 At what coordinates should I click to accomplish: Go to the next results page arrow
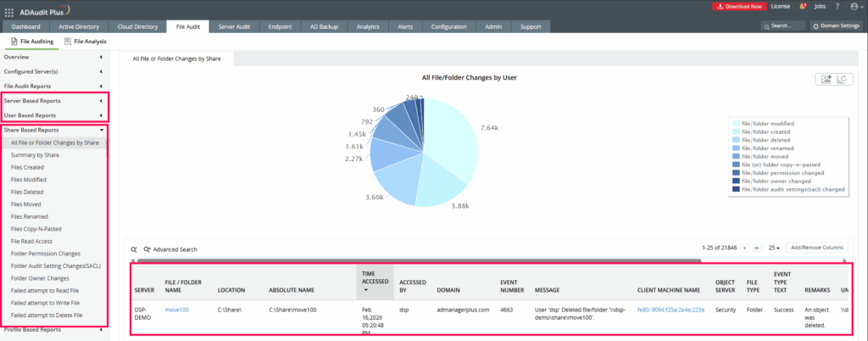745,248
